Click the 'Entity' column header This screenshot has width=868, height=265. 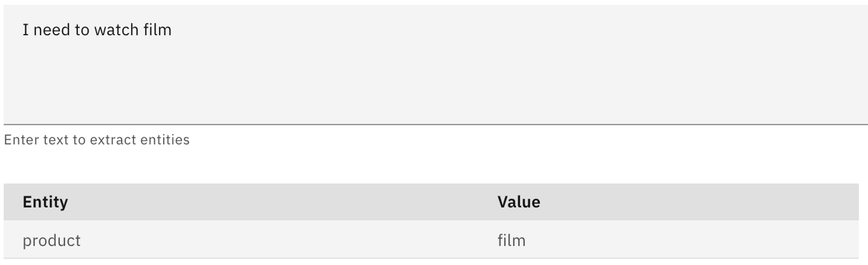[45, 202]
